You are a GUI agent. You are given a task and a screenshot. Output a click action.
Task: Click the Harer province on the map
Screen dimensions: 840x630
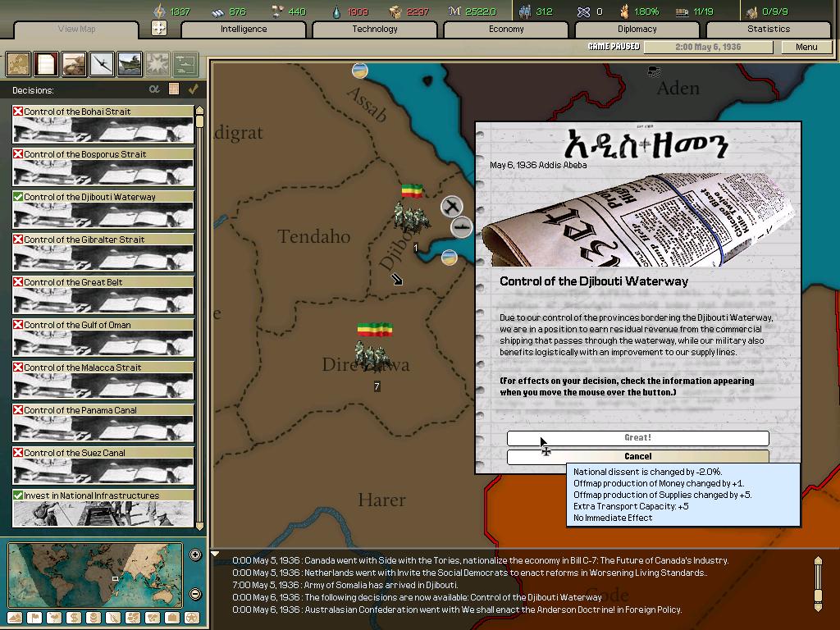[x=381, y=500]
